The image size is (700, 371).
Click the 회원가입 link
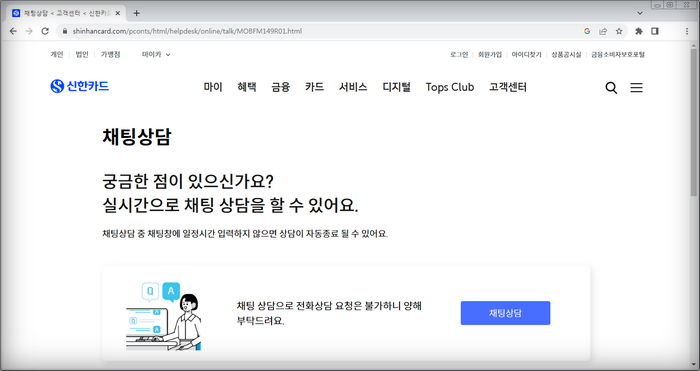pos(490,54)
